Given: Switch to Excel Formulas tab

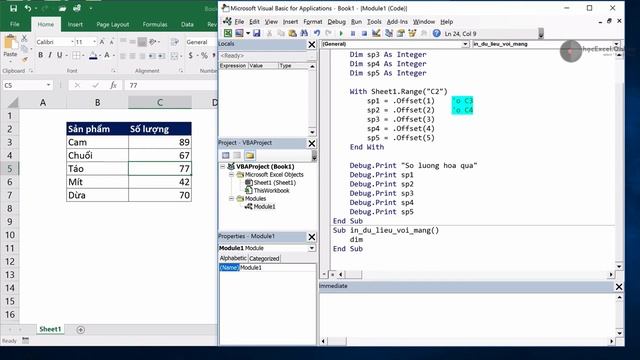Looking at the screenshot, I should 155,24.
